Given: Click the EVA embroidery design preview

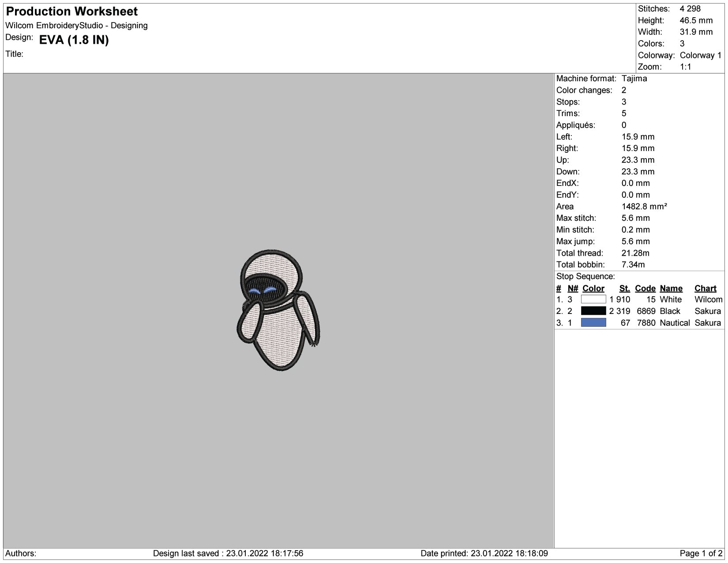Looking at the screenshot, I should tap(278, 310).
